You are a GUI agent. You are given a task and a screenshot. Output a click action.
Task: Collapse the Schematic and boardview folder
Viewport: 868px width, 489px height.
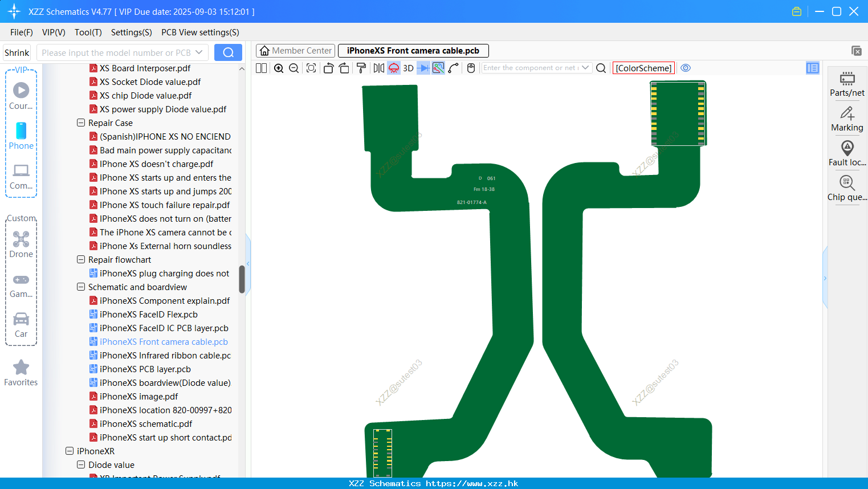click(81, 287)
